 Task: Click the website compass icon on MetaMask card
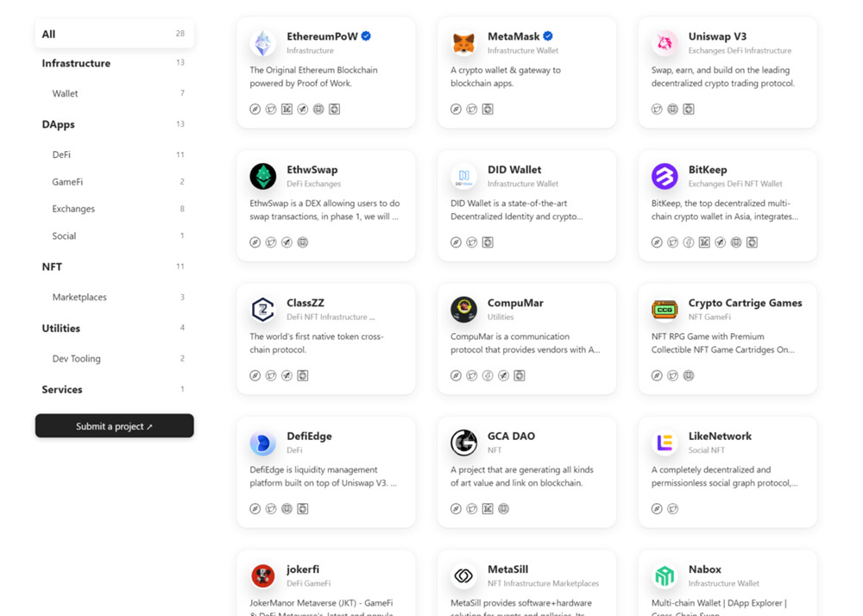[x=455, y=109]
